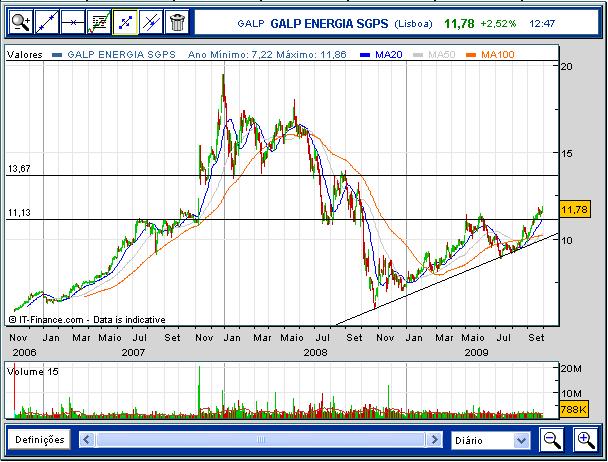Click the trash bin delete icon
This screenshot has height=462, width=608.
point(177,22)
